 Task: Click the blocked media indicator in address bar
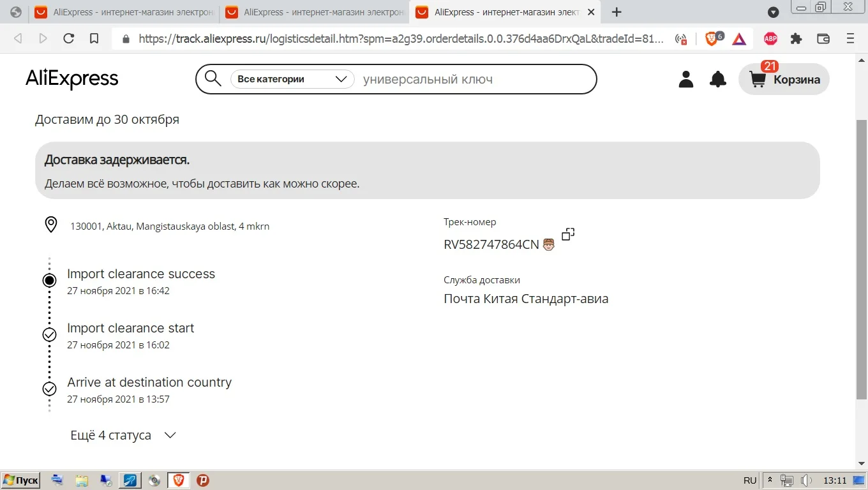(681, 39)
